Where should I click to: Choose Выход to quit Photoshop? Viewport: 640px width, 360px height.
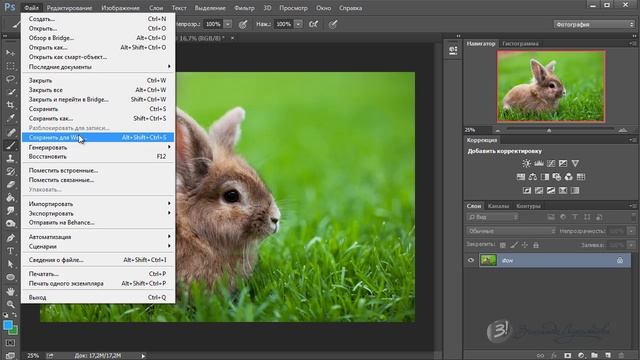tap(98, 297)
